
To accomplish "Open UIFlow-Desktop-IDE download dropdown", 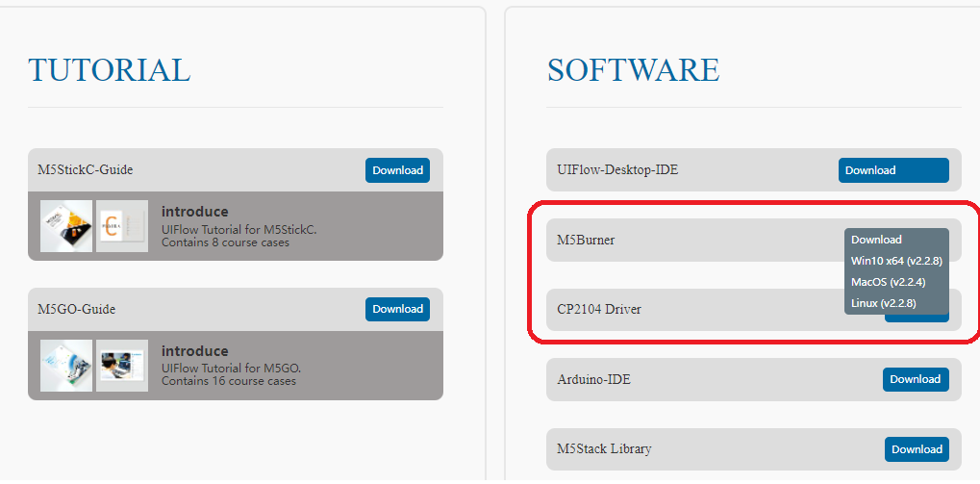I will (893, 170).
